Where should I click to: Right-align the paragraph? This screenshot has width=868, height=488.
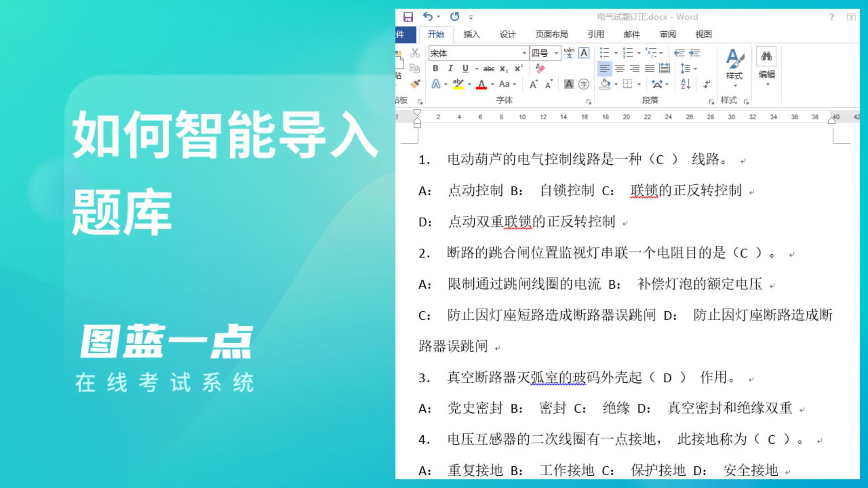[635, 69]
